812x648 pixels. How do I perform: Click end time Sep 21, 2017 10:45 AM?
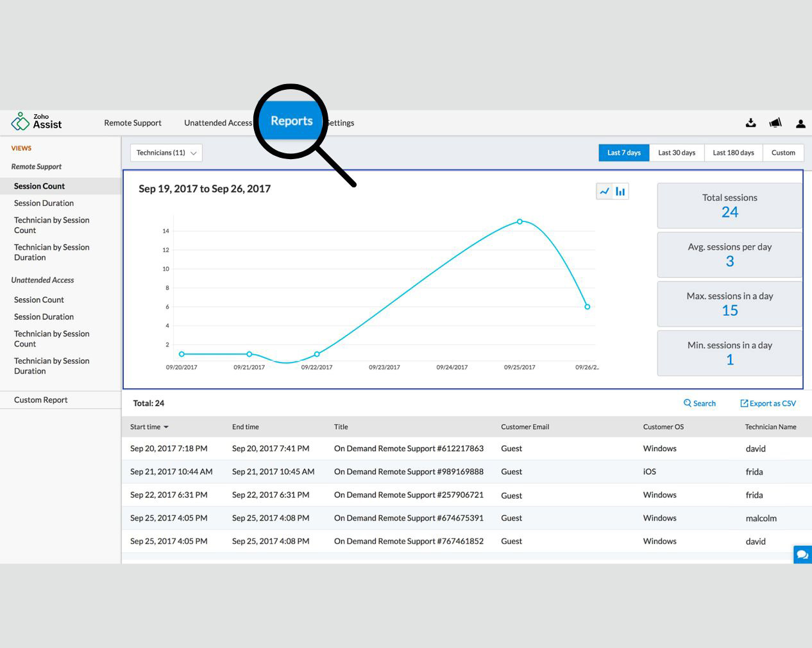273,472
